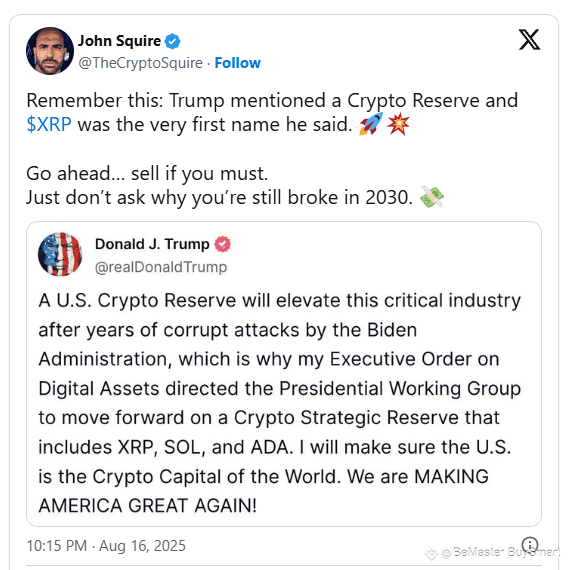Image resolution: width=568 pixels, height=570 pixels.
Task: Open the quoted Crypto Reserve post text
Action: pyautogui.click(x=280, y=403)
